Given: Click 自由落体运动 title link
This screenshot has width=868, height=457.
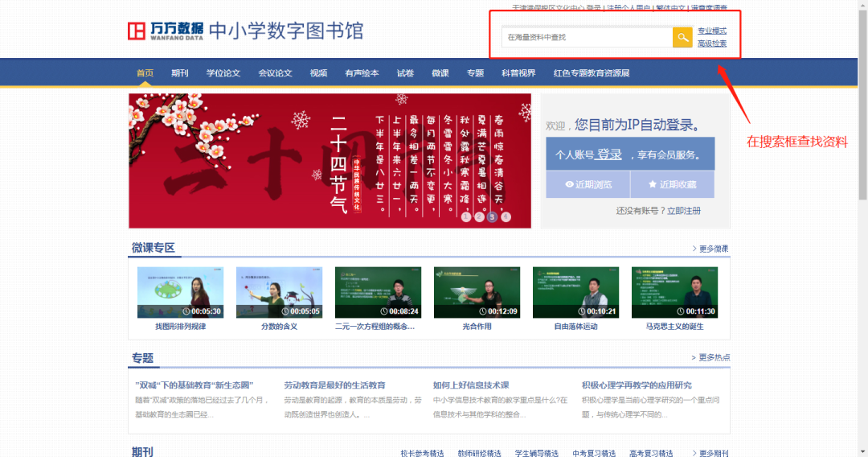Looking at the screenshot, I should (575, 327).
